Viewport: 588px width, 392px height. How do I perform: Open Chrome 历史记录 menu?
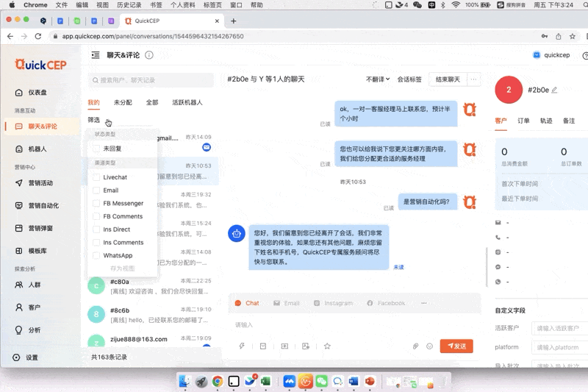pos(129,5)
